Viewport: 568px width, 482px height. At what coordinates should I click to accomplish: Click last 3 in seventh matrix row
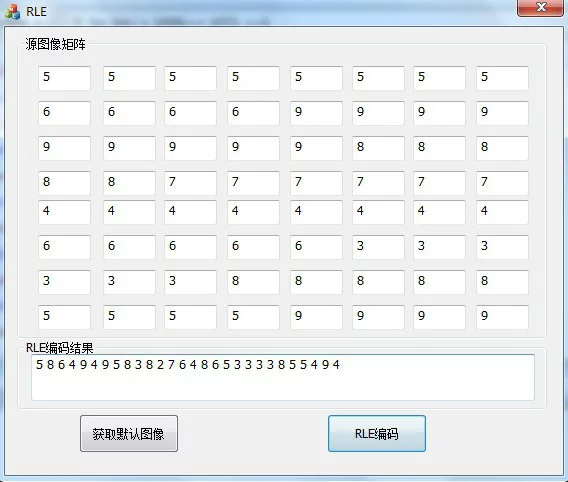coord(191,282)
